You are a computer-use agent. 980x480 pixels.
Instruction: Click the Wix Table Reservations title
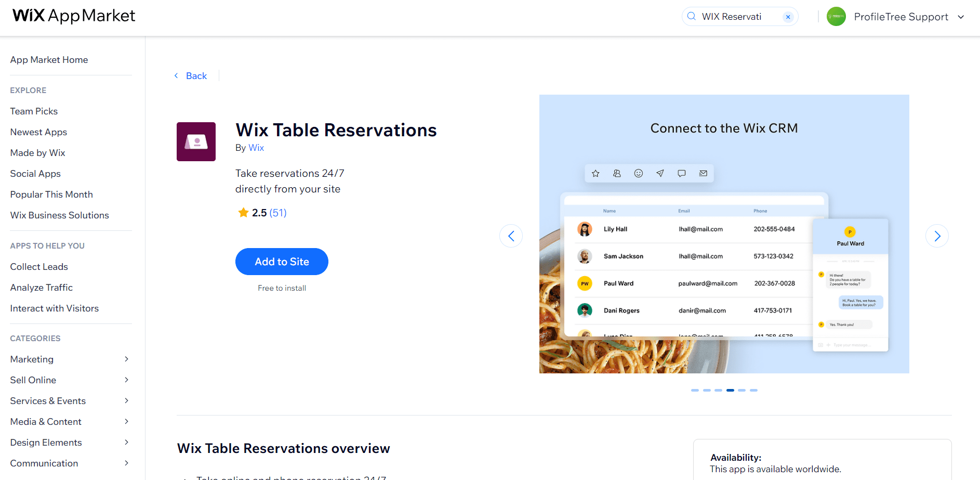point(336,130)
